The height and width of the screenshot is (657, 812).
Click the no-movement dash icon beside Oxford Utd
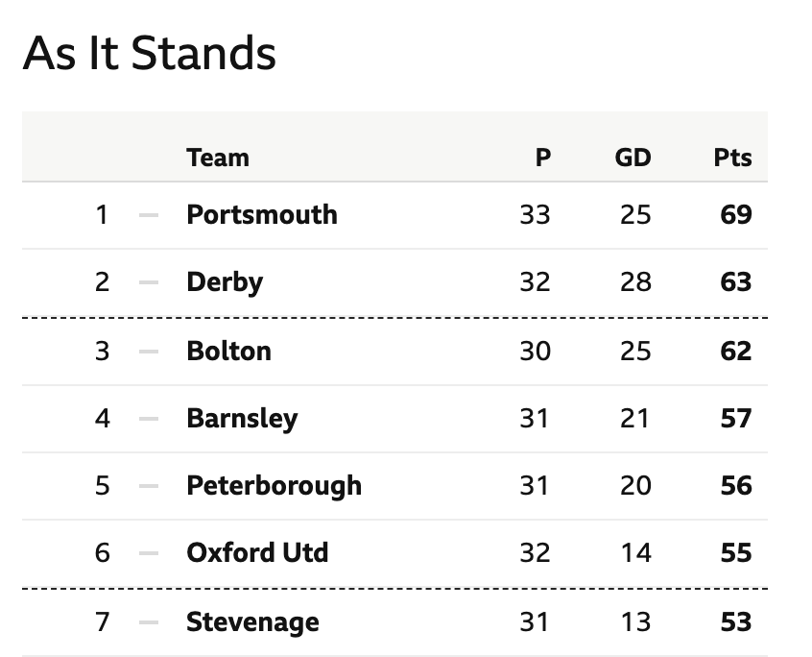(149, 553)
